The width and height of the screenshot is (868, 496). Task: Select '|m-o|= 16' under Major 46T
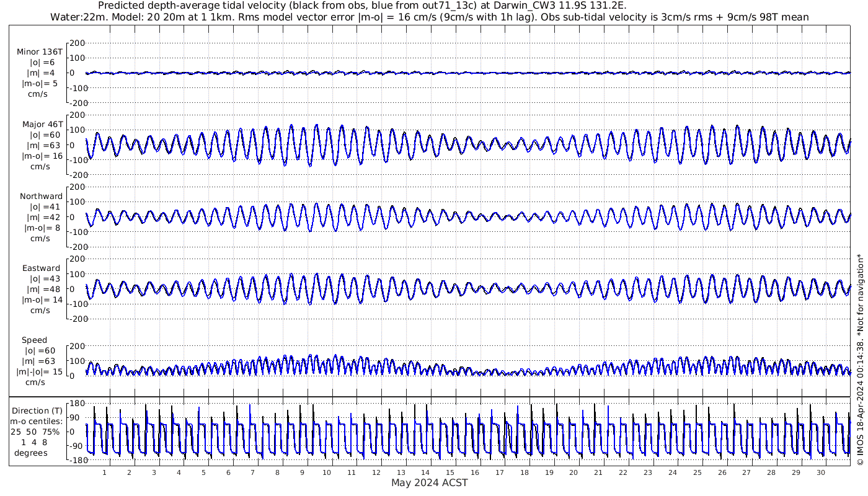[x=42, y=156]
